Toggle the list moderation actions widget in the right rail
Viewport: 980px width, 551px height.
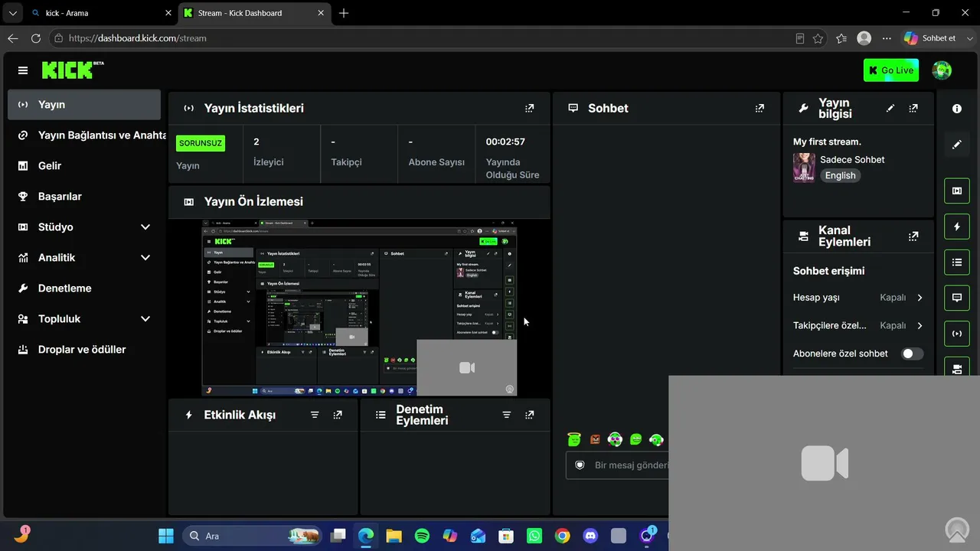957,262
